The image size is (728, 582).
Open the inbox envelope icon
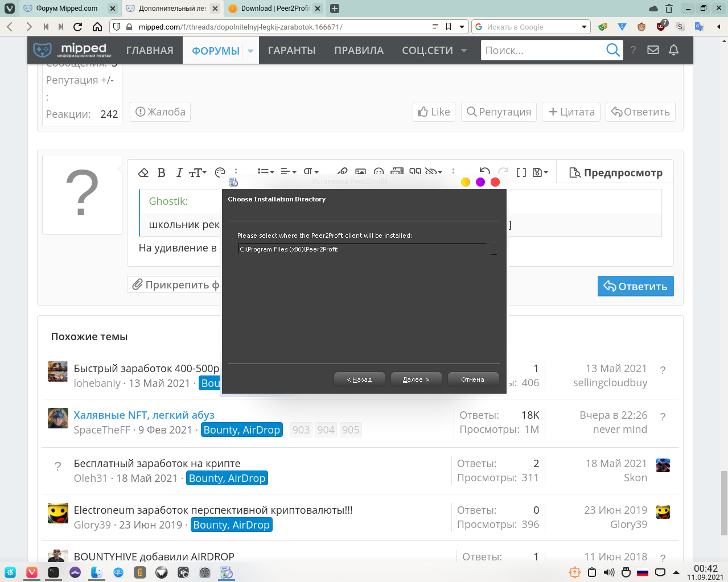(653, 50)
